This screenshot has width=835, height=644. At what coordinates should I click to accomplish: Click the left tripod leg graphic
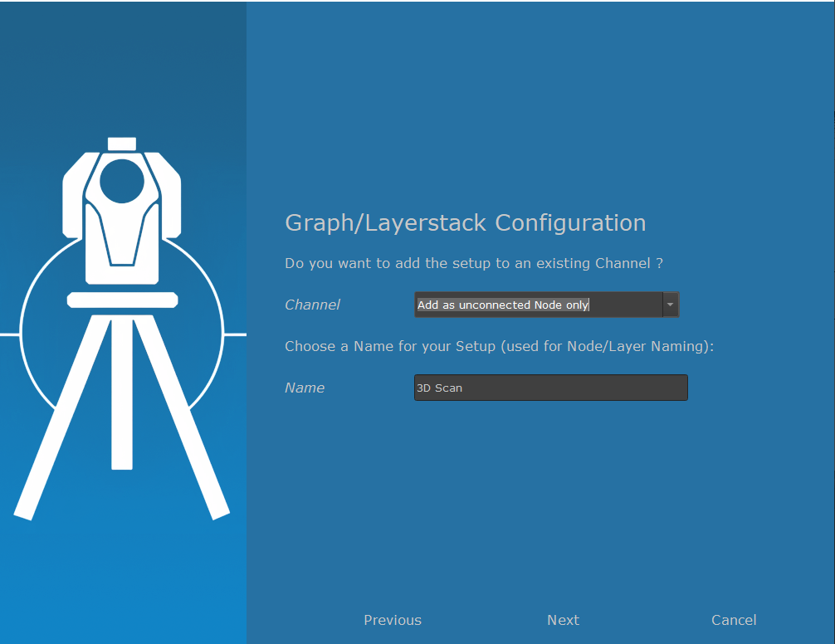[58, 423]
